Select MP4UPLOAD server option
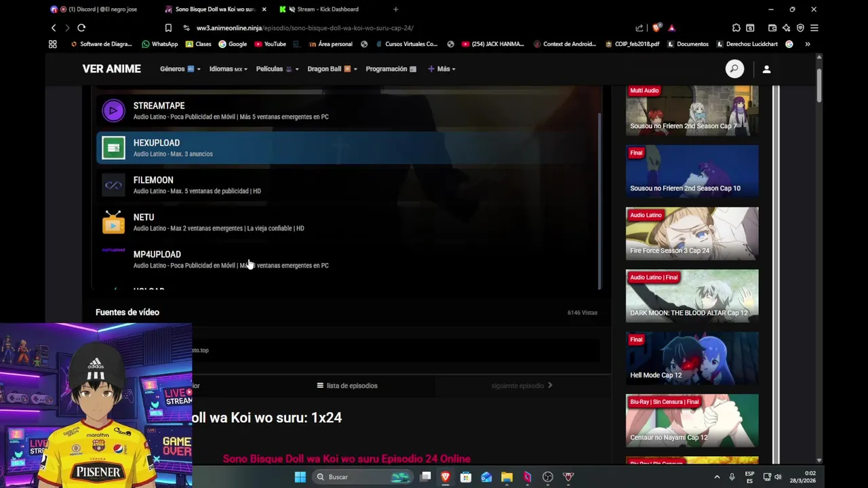 (x=346, y=259)
